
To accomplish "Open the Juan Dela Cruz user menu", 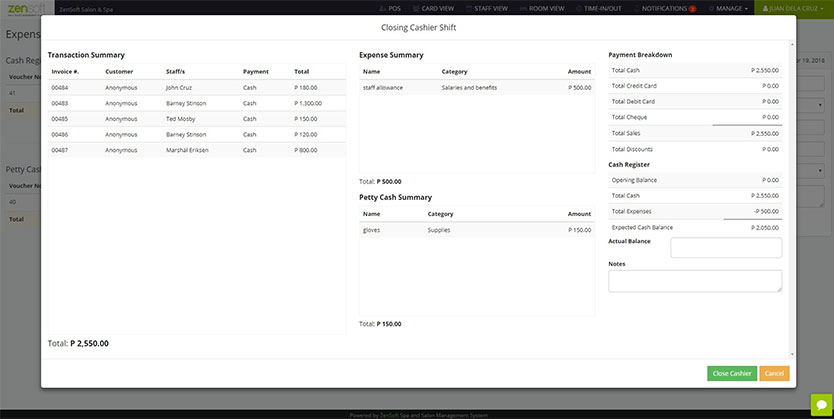I will click(x=794, y=9).
